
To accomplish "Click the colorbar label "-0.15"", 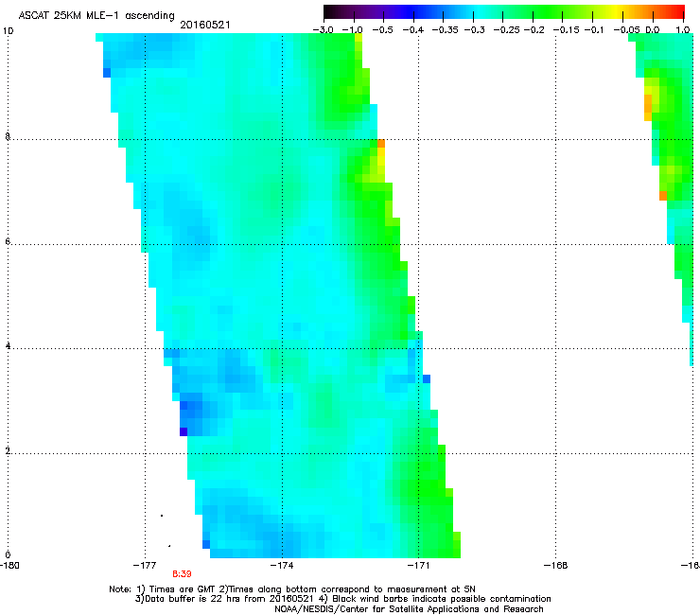I will (x=566, y=30).
